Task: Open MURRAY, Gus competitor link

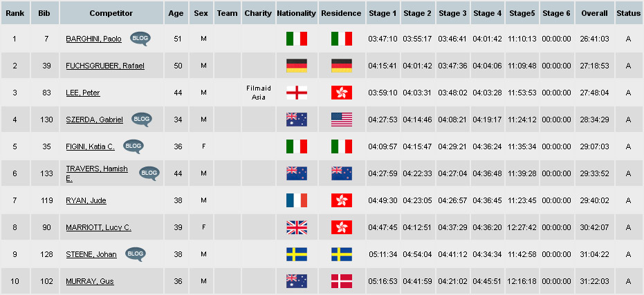Action: (x=89, y=282)
